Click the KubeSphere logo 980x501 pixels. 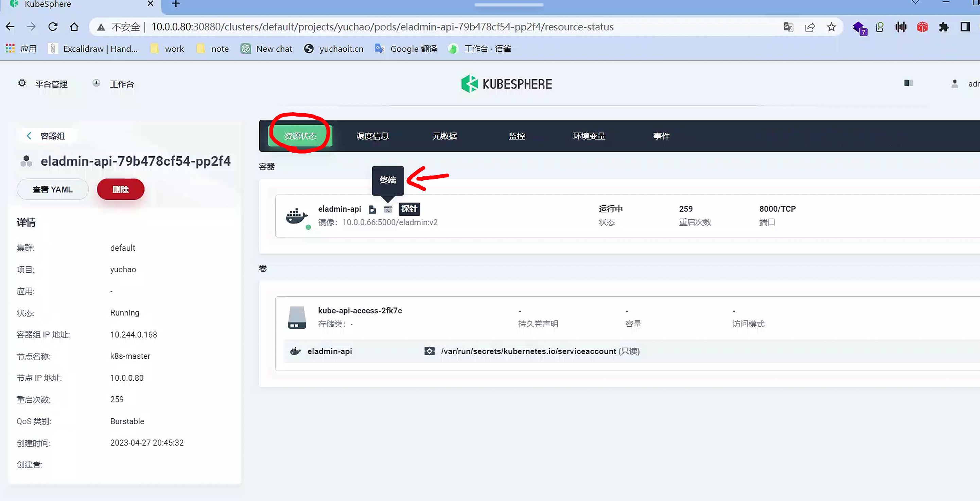coord(506,84)
